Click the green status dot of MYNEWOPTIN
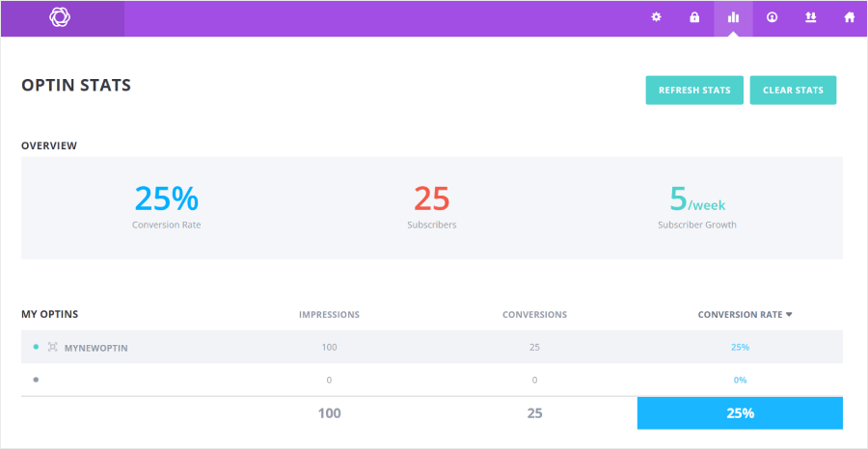The image size is (868, 449). click(36, 347)
